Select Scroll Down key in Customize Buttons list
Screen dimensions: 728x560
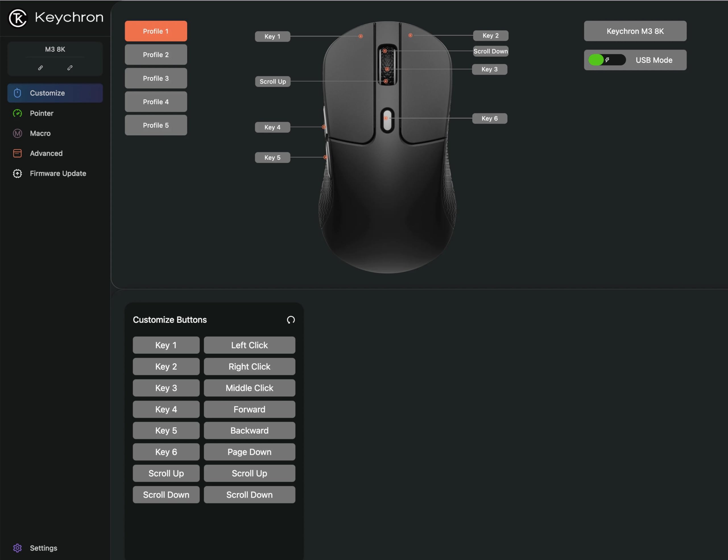click(166, 495)
